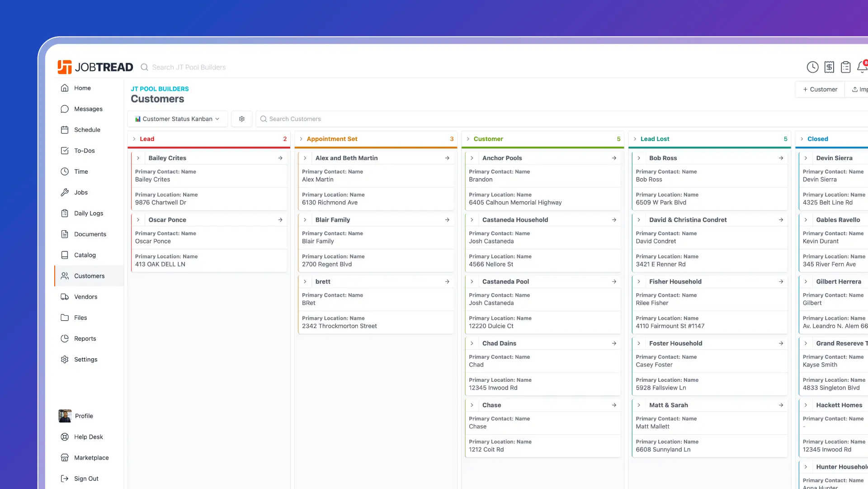Collapse the Lead Lost column chevron
The height and width of the screenshot is (489, 868).
635,139
